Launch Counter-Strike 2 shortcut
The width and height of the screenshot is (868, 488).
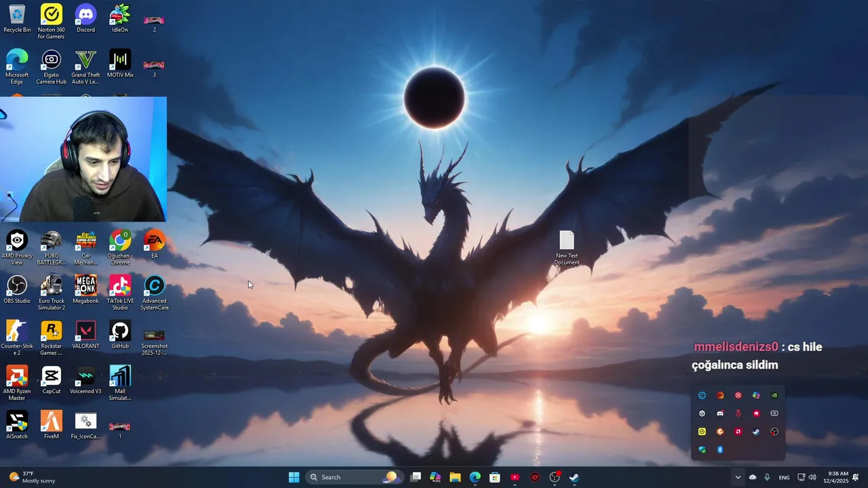[x=17, y=338]
